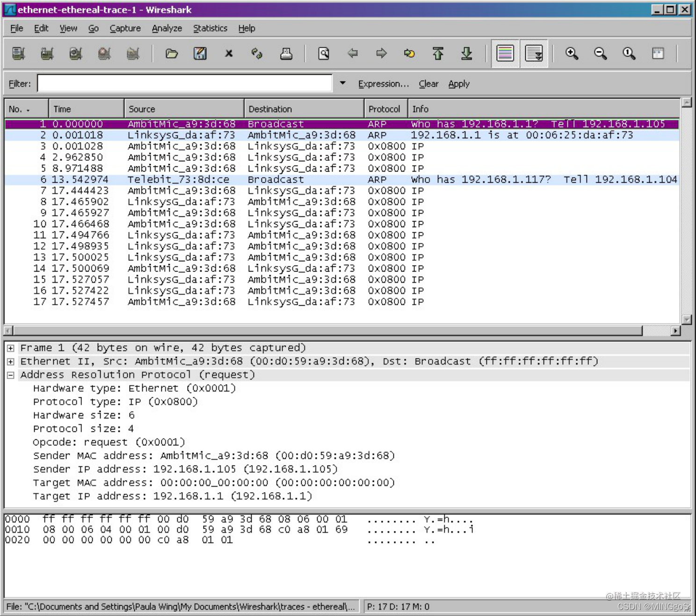The image size is (696, 616).
Task: Apply the display filter
Action: [x=458, y=84]
